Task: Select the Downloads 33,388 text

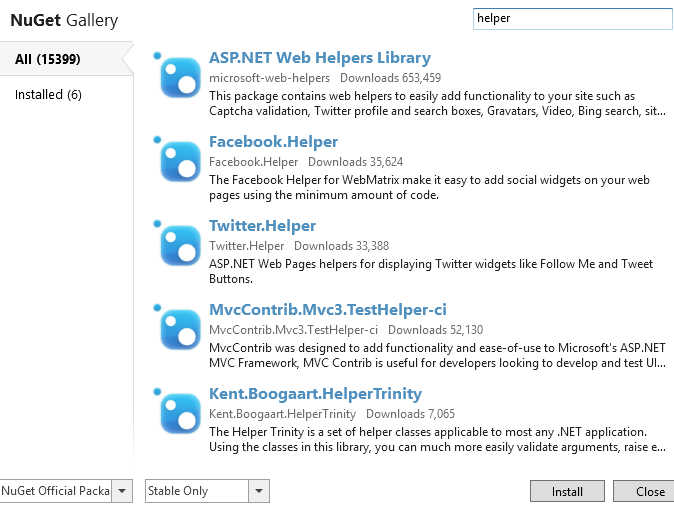Action: tap(341, 246)
